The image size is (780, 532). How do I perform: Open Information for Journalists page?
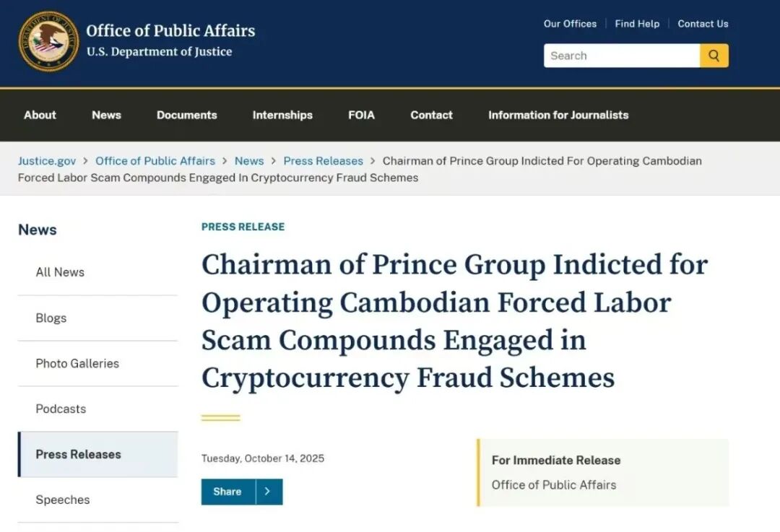pyautogui.click(x=558, y=115)
